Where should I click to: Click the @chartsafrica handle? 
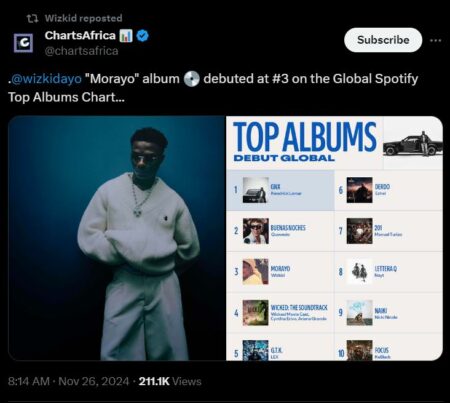tap(81, 51)
